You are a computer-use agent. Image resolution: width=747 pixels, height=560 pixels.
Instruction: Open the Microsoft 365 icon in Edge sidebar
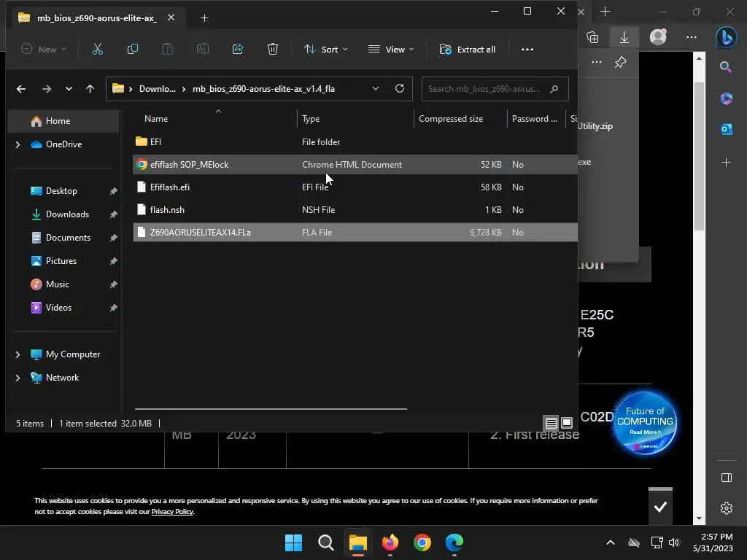pyautogui.click(x=726, y=98)
